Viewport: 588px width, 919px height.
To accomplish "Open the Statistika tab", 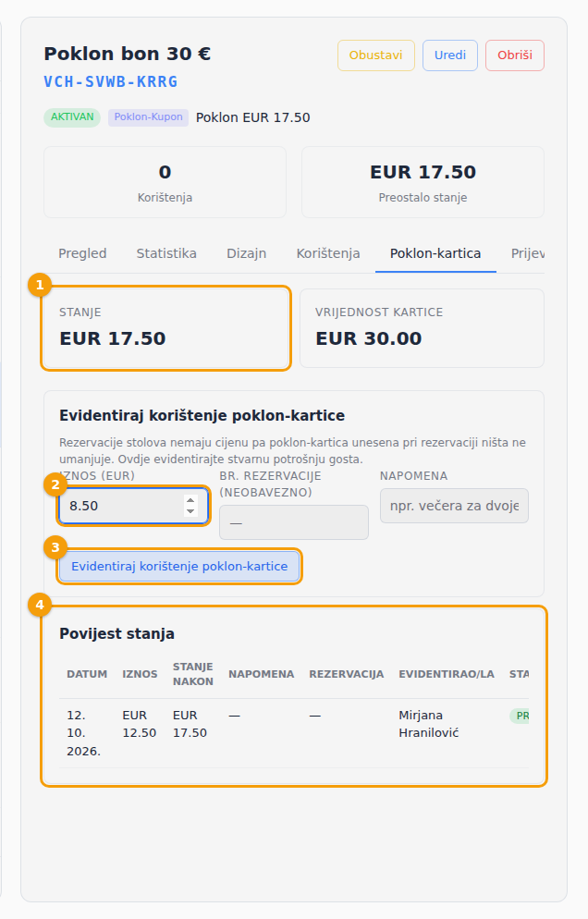I will pos(166,253).
